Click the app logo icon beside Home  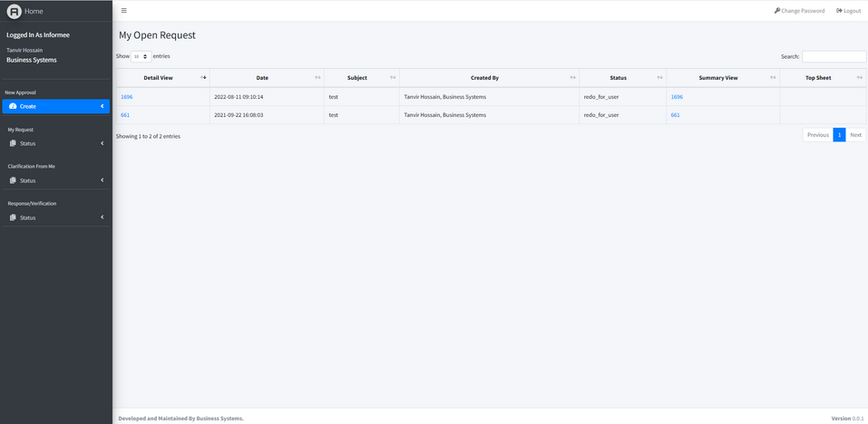click(x=14, y=11)
